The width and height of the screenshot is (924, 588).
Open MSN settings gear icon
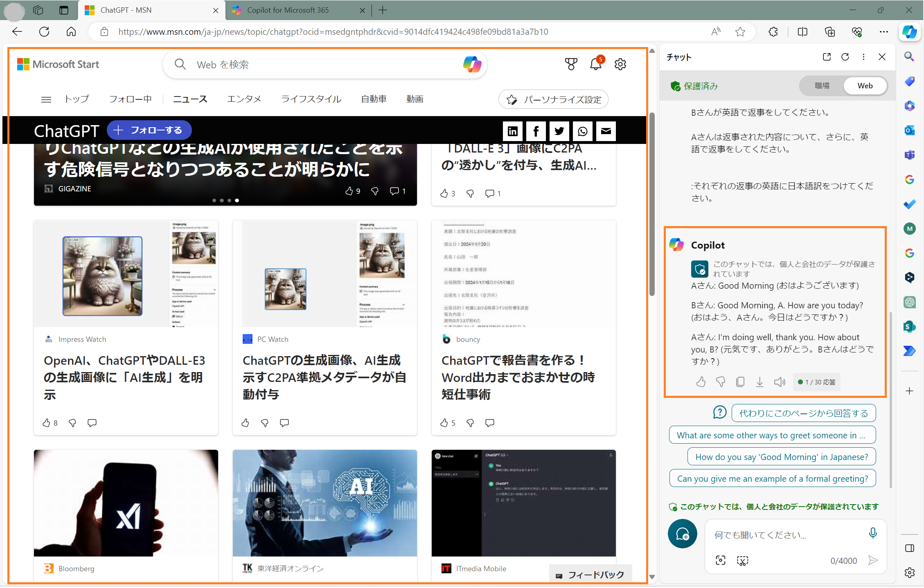tap(620, 64)
